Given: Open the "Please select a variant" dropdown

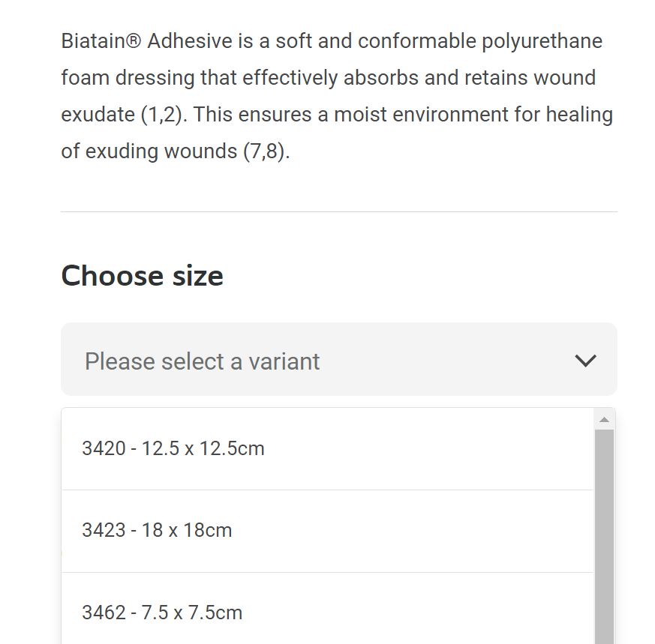Looking at the screenshot, I should (338, 361).
